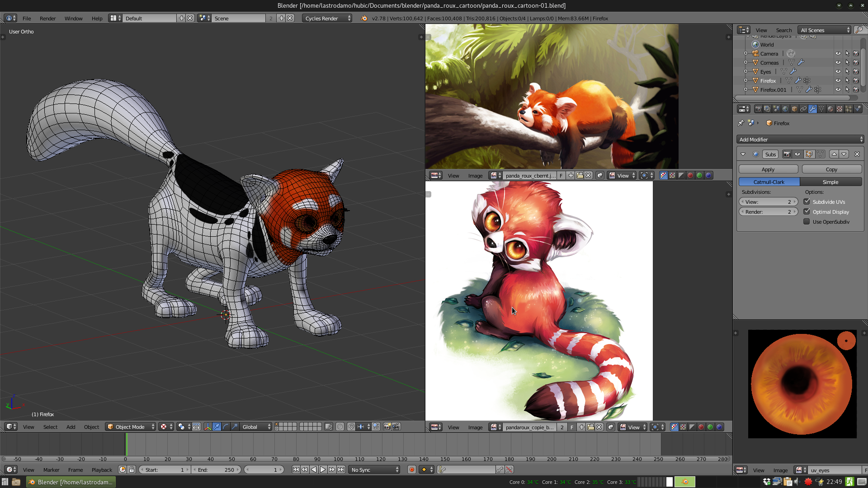This screenshot has height=488, width=868.
Task: Click the View subdivisions value field
Action: 768,202
